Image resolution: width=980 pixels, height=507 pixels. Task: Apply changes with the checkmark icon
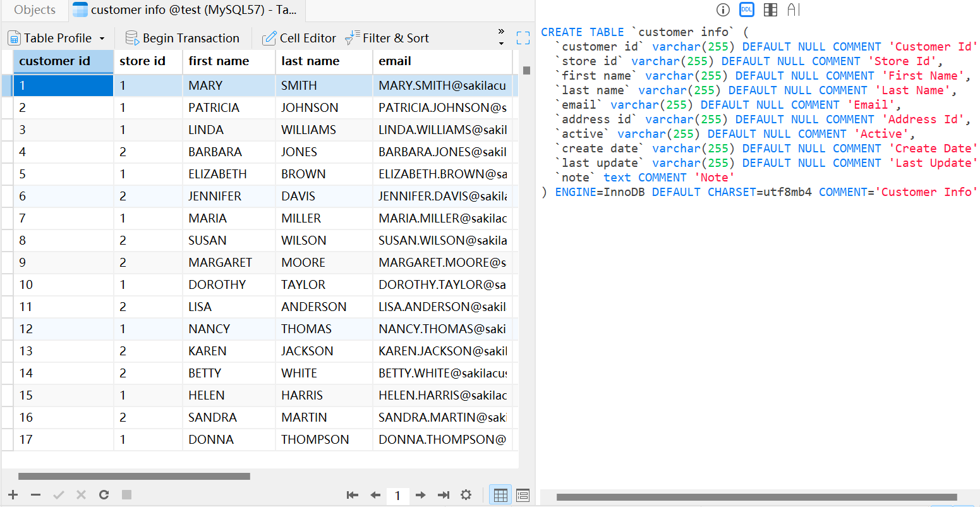point(59,495)
